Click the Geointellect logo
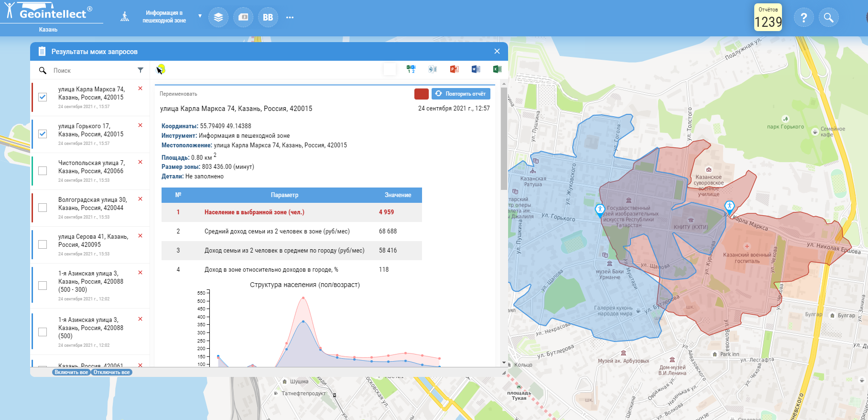The width and height of the screenshot is (868, 420). 48,11
